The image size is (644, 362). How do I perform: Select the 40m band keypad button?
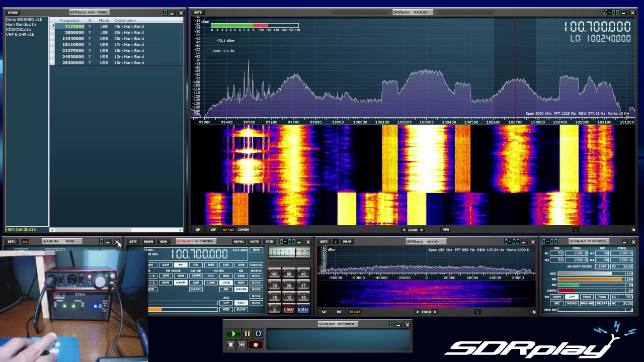(303, 274)
